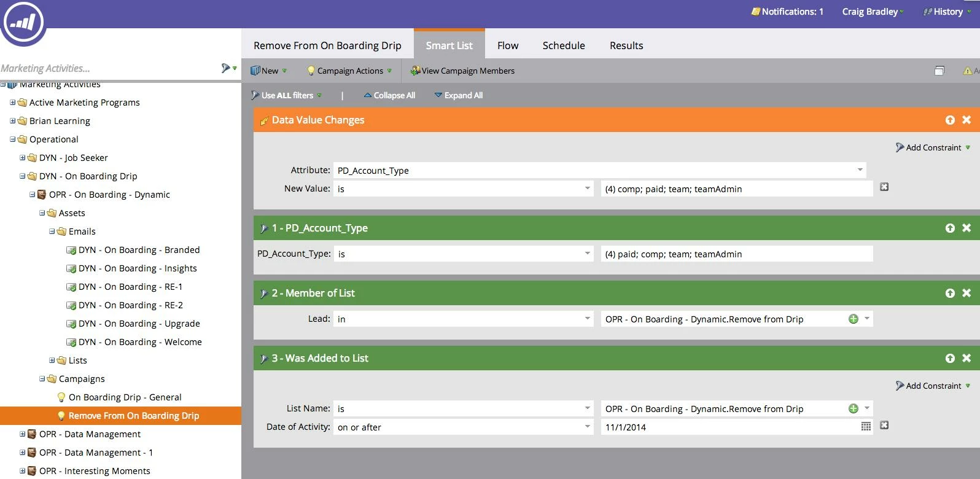This screenshot has width=980, height=479.
Task: Move Was Added to List filter up
Action: tap(950, 358)
